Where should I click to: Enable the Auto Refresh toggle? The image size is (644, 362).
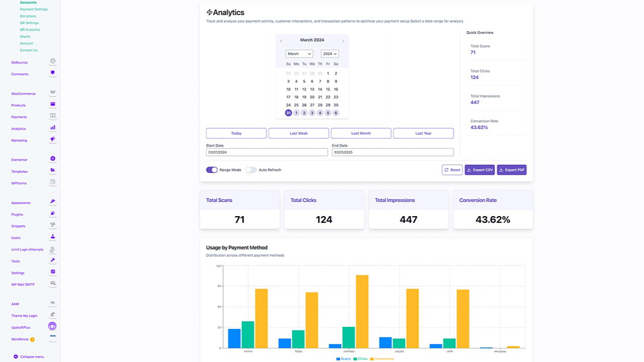click(x=251, y=170)
